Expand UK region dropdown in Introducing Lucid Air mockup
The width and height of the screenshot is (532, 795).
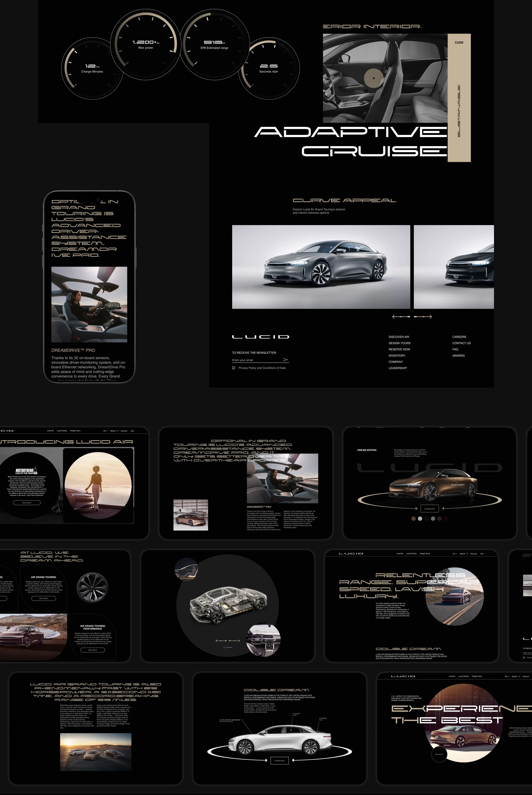105,431
